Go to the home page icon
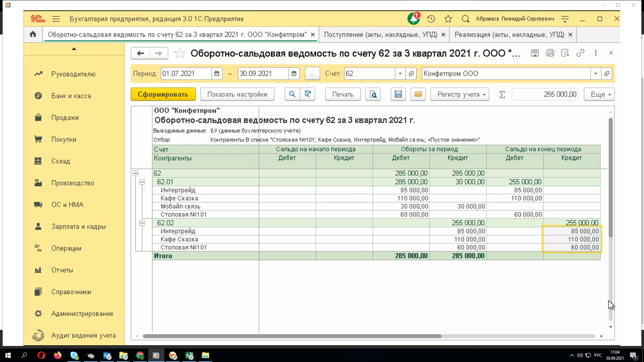Screen dimensions: 644x362 tap(33, 34)
